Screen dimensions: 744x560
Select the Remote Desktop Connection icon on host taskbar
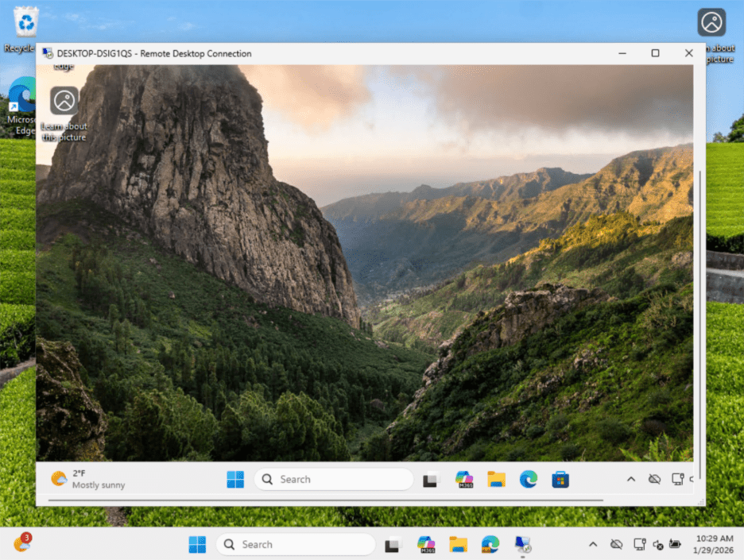(522, 545)
